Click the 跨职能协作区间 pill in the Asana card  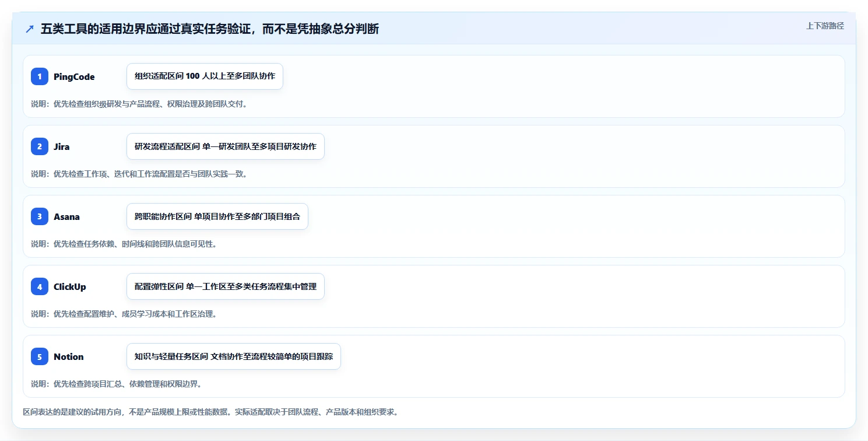[217, 216]
